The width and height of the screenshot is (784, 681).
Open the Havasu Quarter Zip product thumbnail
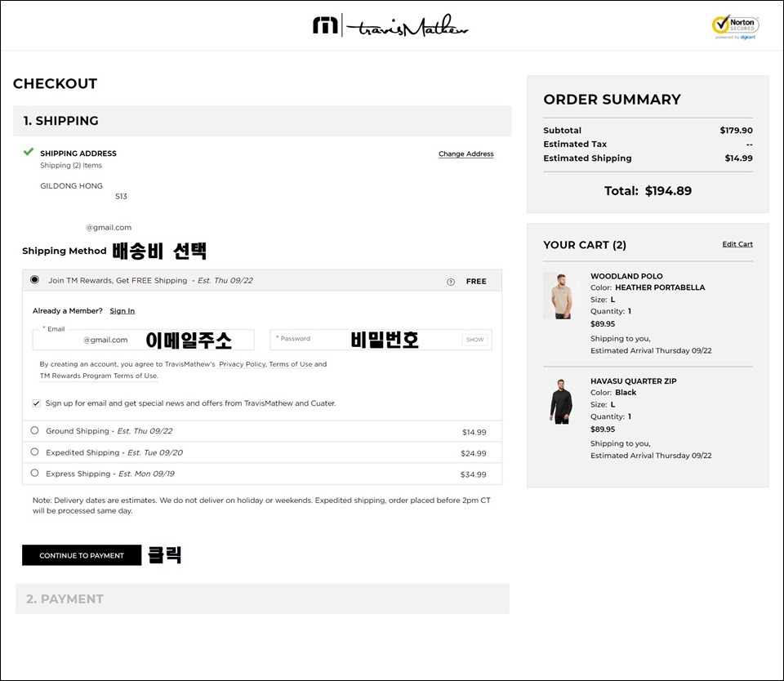pos(561,401)
